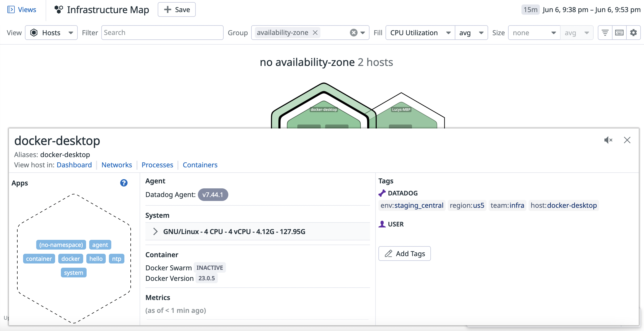
Task: Open the View Hosts dropdown
Action: pos(51,33)
